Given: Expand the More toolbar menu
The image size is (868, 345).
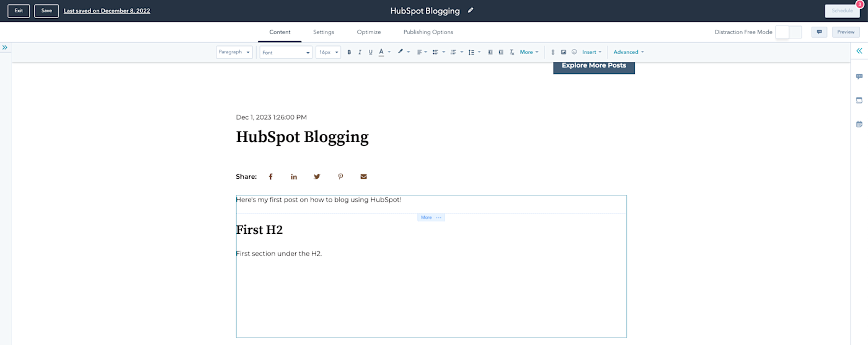Looking at the screenshot, I should (529, 52).
